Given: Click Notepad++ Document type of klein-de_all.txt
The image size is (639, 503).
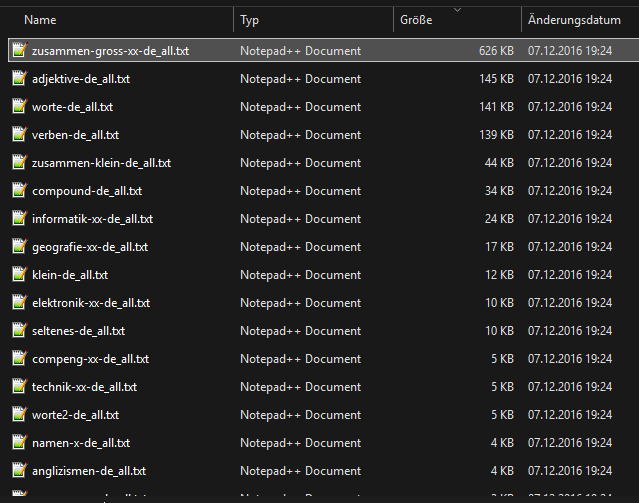Looking at the screenshot, I should click(300, 275).
